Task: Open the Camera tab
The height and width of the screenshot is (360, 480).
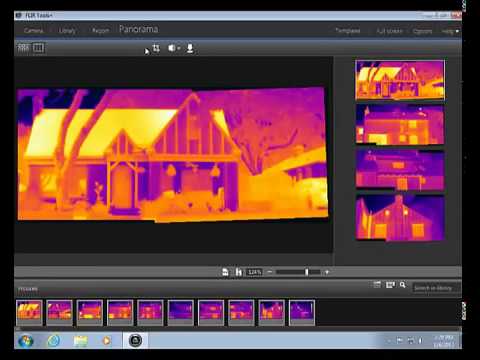Action: [34, 31]
